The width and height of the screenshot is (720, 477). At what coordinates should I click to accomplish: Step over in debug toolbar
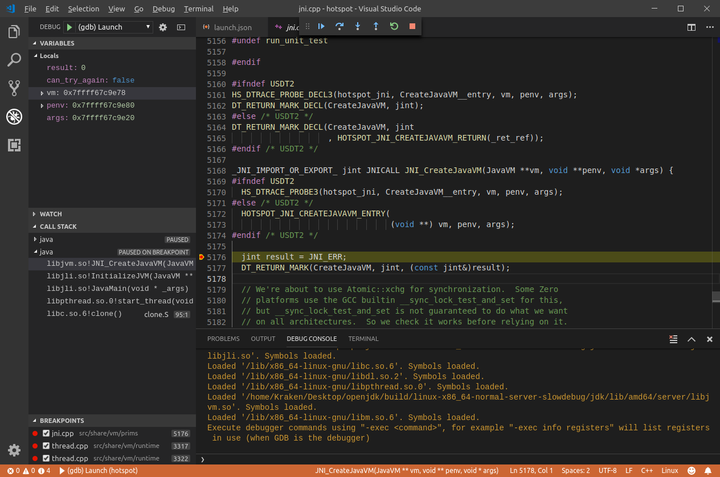tap(339, 26)
